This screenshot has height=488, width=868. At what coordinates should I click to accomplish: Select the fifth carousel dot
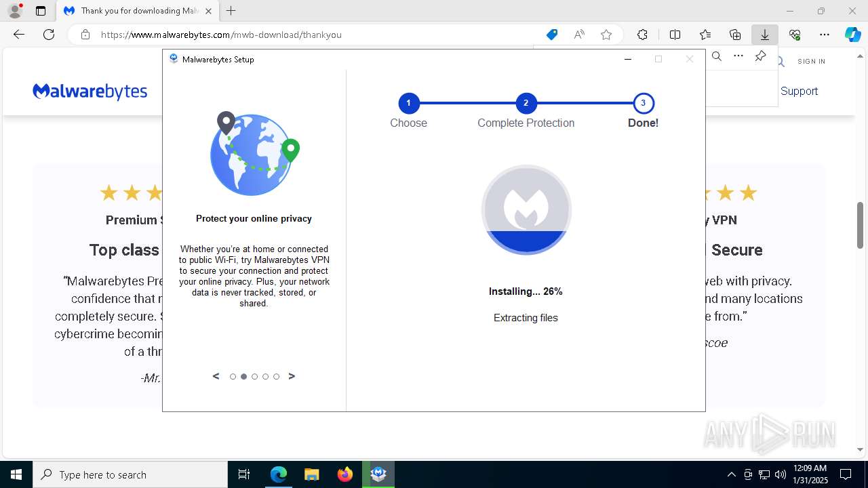click(x=276, y=377)
